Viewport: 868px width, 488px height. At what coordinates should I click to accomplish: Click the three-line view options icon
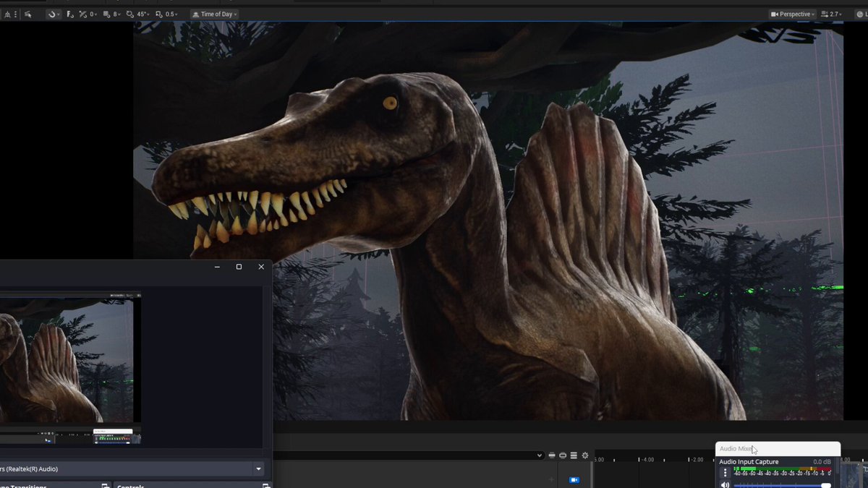[x=574, y=455]
